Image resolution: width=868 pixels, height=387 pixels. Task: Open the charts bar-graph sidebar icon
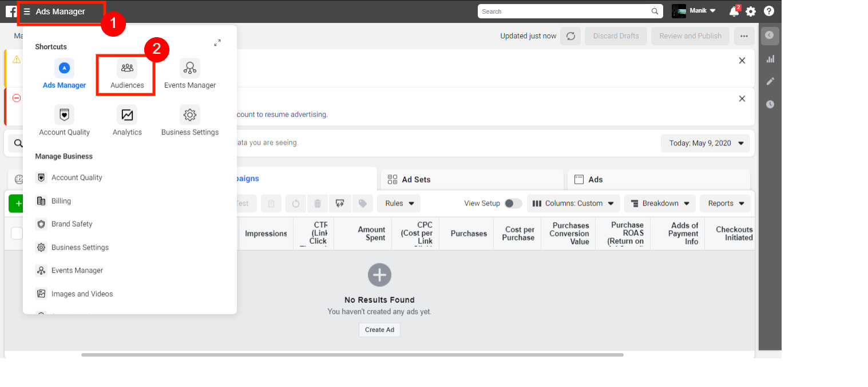pos(770,59)
